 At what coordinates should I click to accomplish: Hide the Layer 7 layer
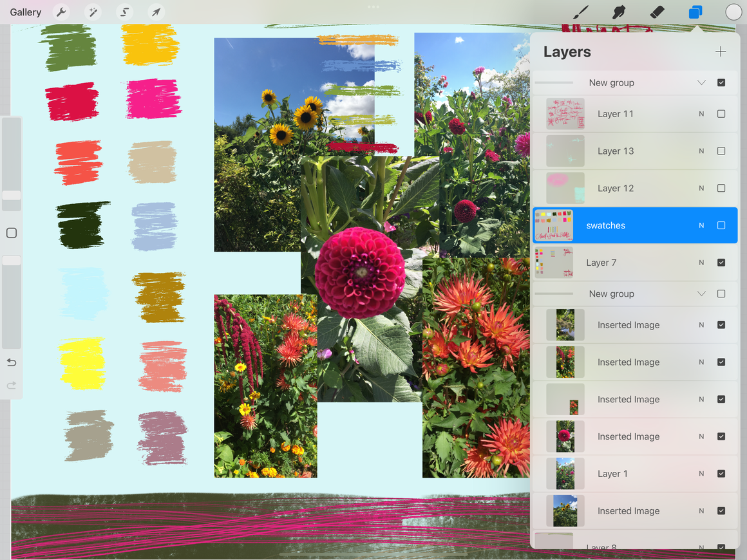pos(721,263)
